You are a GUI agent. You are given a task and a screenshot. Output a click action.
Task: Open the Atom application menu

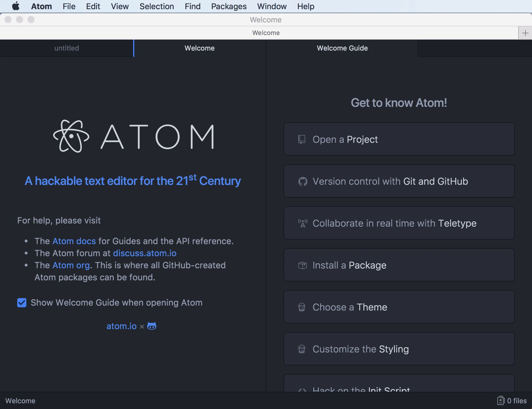[42, 6]
